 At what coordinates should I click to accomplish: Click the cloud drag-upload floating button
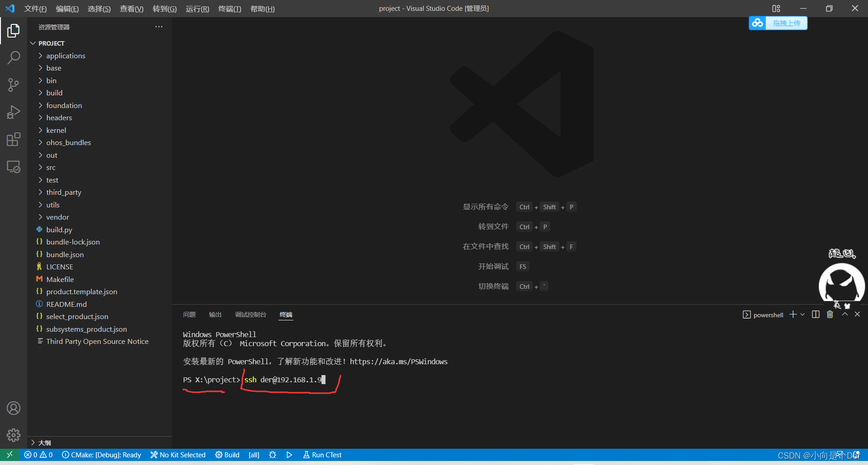[778, 23]
